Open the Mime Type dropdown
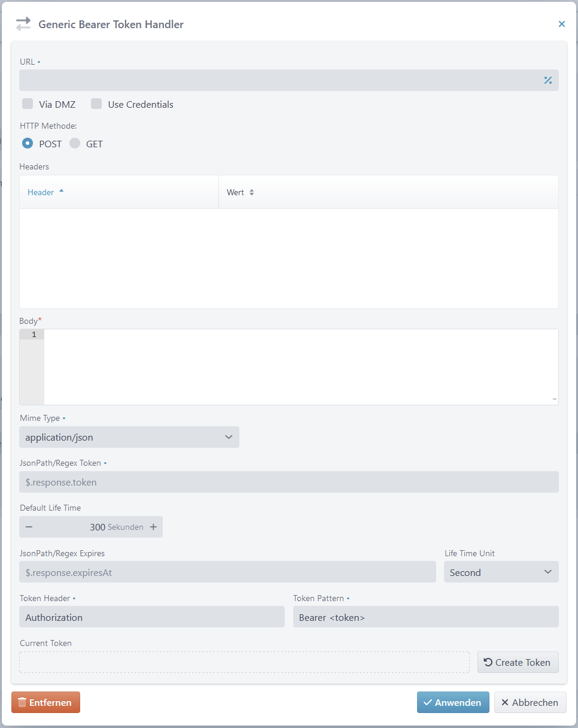Viewport: 578px width, 728px height. (129, 437)
